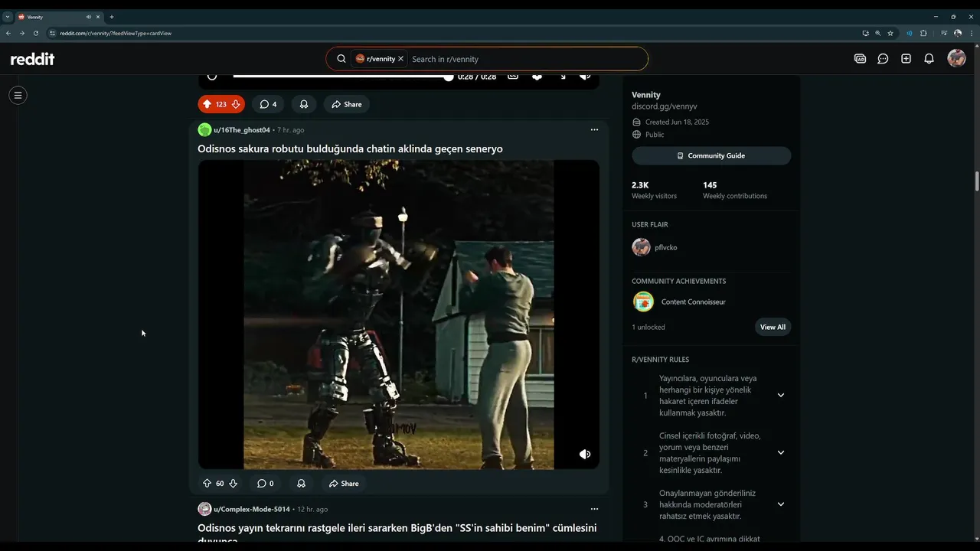Click the search magnifier icon
This screenshot has height=551, width=980.
[x=341, y=59]
